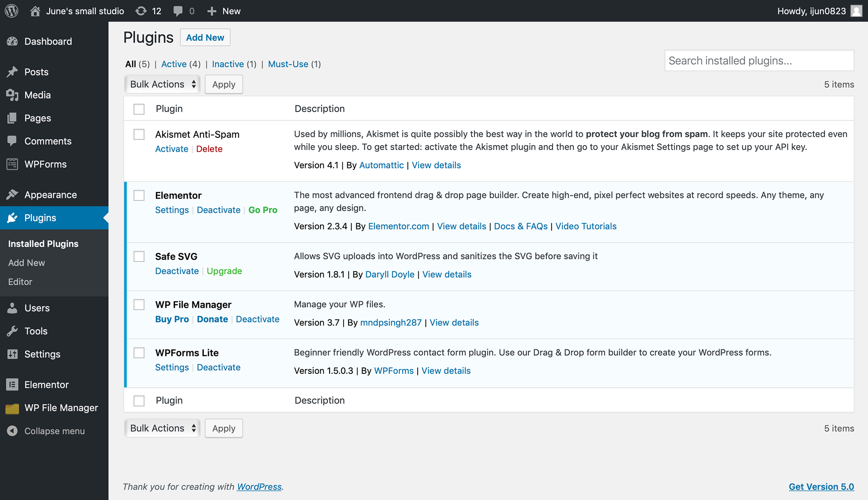Click the WordPress logo icon
This screenshot has height=500, width=868.
tap(12, 11)
